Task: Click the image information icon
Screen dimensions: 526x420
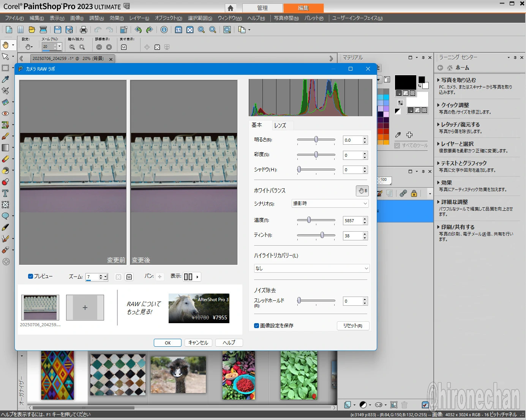Action: (164, 30)
